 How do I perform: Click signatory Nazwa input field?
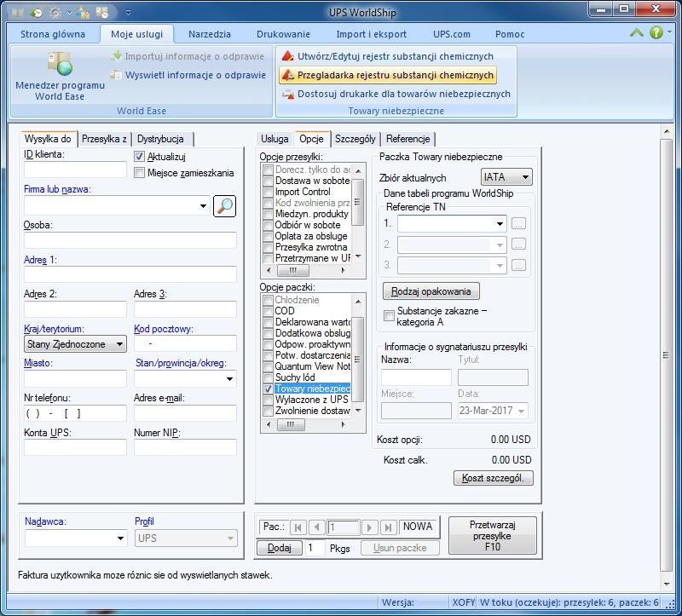(x=416, y=377)
